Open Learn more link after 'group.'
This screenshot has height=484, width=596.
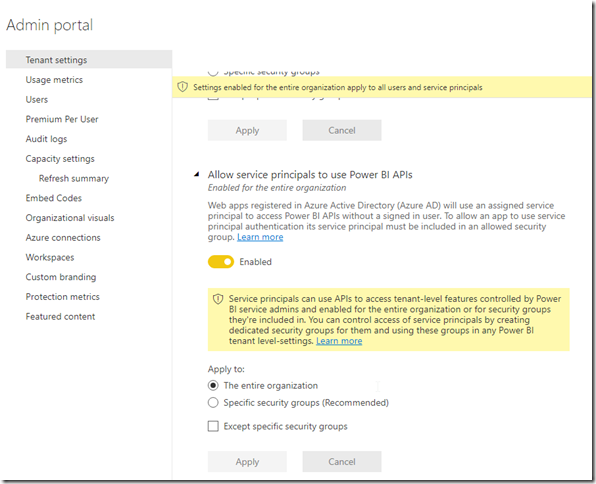coord(260,237)
